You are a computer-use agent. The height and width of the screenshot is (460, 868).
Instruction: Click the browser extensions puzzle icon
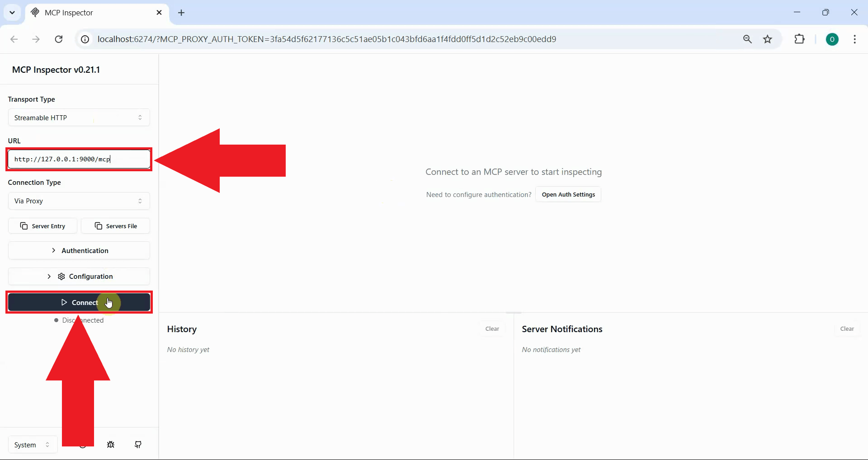coord(800,39)
